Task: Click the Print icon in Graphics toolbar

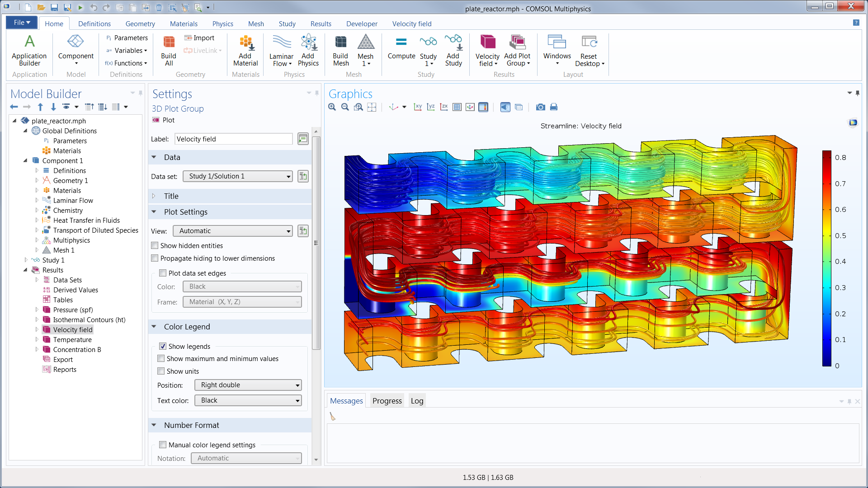Action: click(x=554, y=107)
